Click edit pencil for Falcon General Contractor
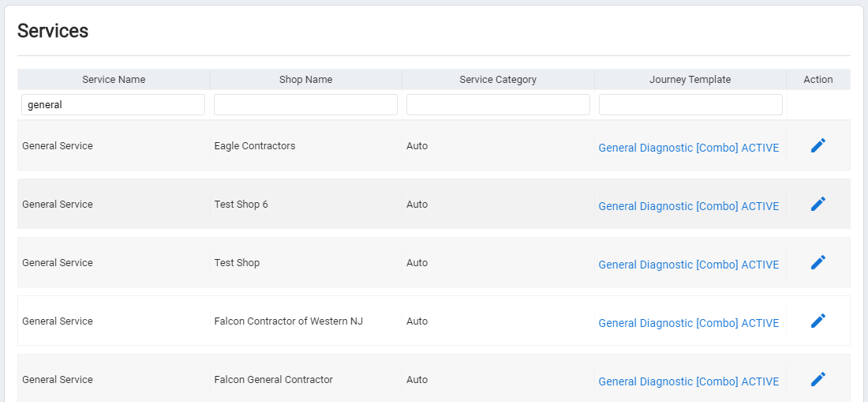Viewport: 868px width, 402px height. click(817, 379)
